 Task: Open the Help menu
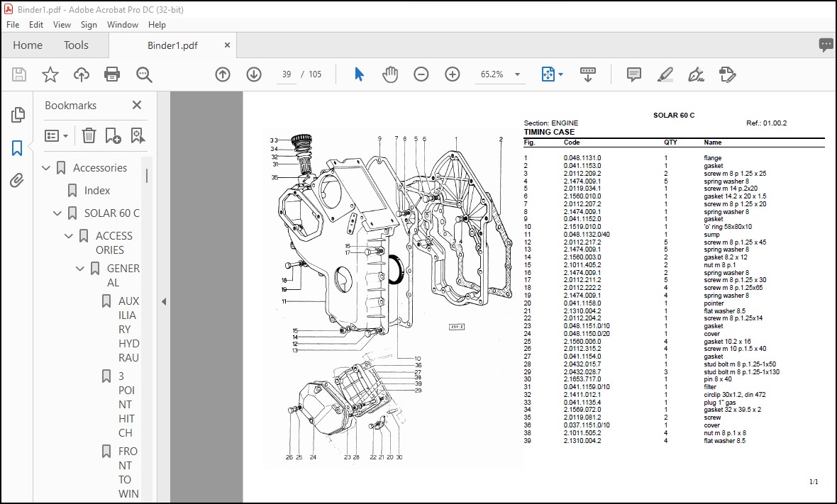coord(157,25)
